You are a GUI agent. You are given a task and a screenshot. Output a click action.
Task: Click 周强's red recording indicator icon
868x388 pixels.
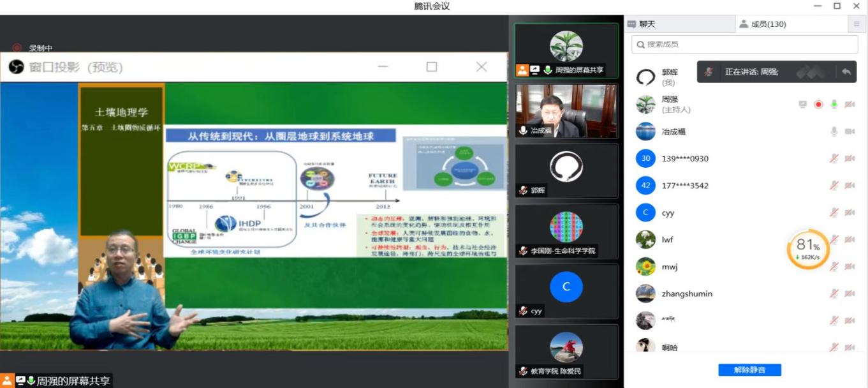point(818,105)
